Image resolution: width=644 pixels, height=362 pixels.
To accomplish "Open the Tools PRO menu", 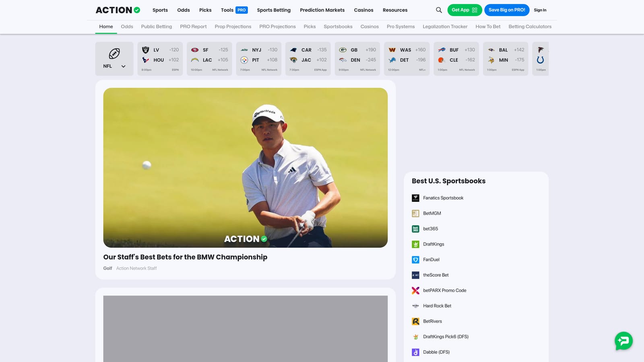I will click(x=234, y=10).
